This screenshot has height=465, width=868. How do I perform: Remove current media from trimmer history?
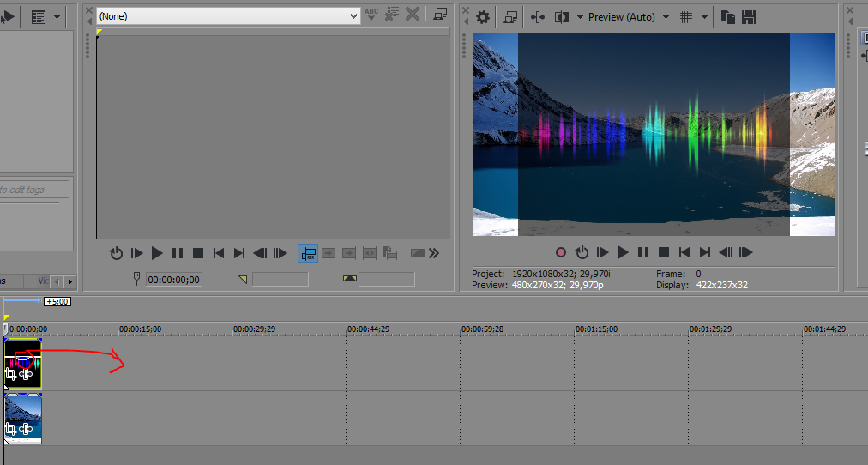(413, 15)
